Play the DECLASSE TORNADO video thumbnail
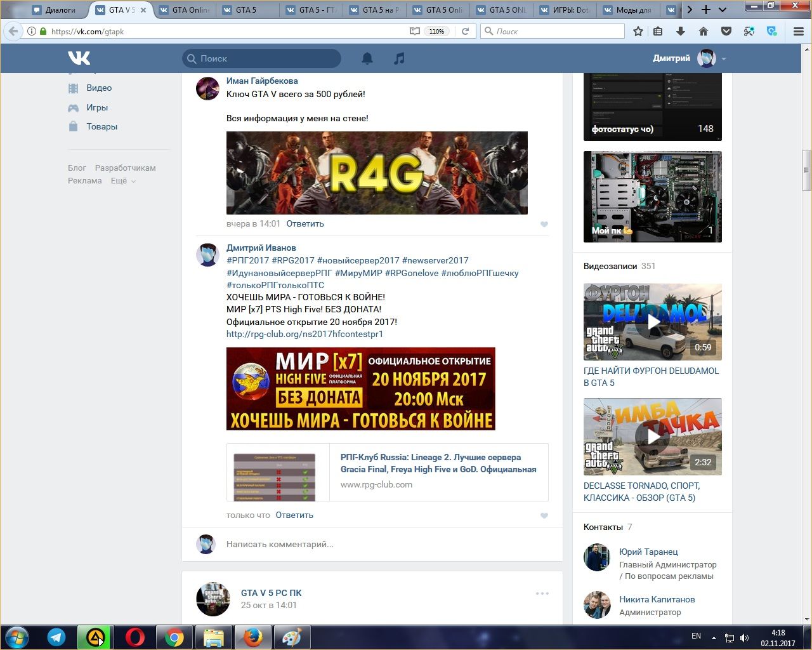 pyautogui.click(x=653, y=437)
